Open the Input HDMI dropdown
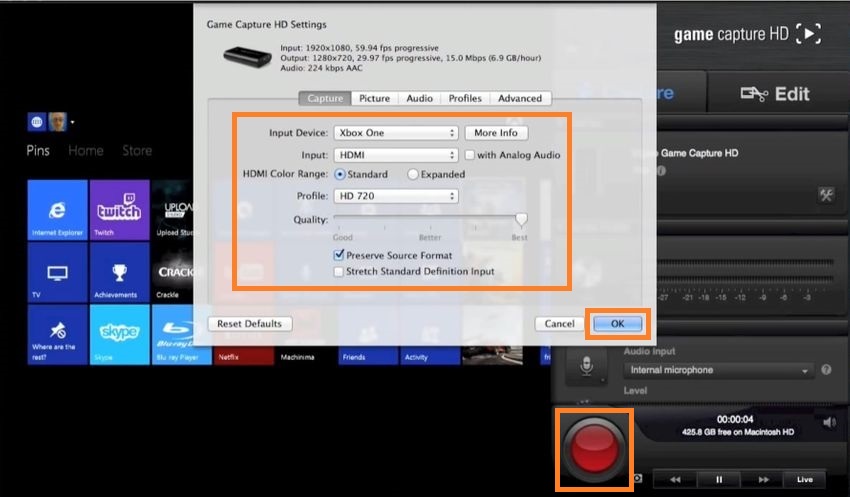Viewport: 850px width, 497px height. coord(396,155)
